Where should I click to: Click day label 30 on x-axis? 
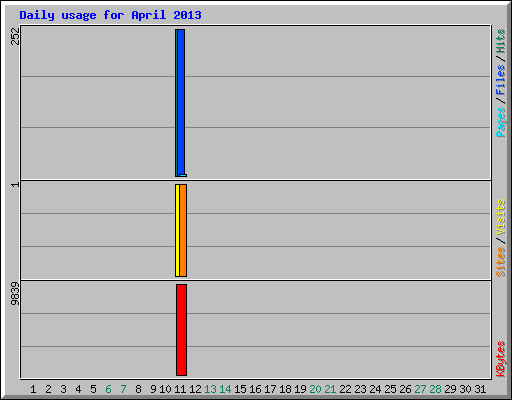[x=465, y=389]
